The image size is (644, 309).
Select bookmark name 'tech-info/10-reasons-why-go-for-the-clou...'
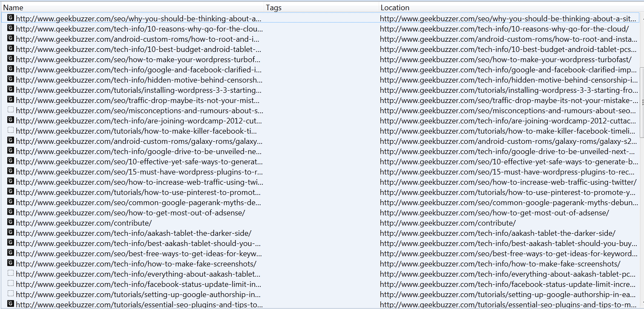pos(139,29)
